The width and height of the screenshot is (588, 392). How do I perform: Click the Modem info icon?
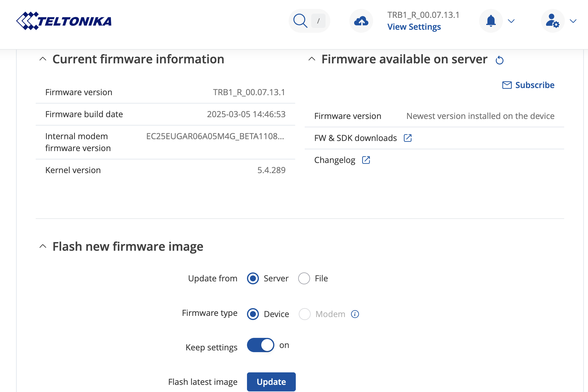tap(355, 314)
